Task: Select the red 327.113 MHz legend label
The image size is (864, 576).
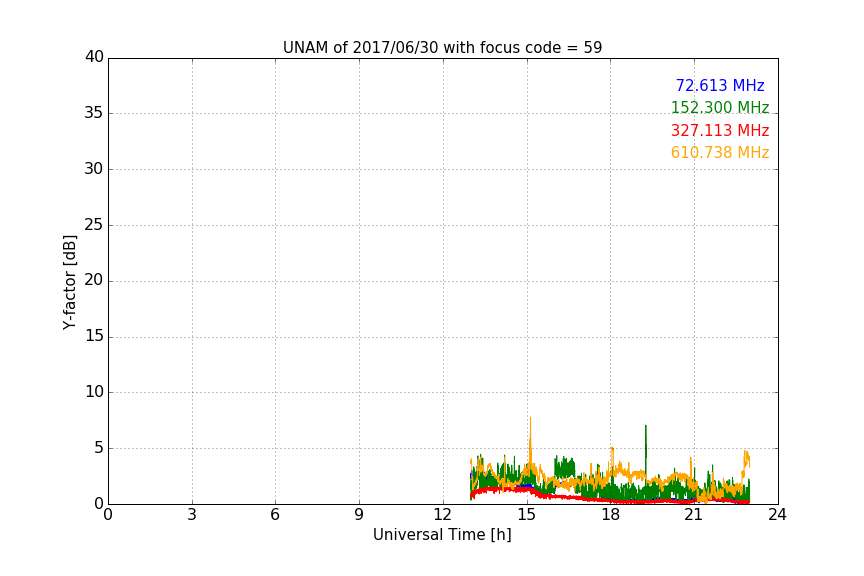Action: pos(720,130)
